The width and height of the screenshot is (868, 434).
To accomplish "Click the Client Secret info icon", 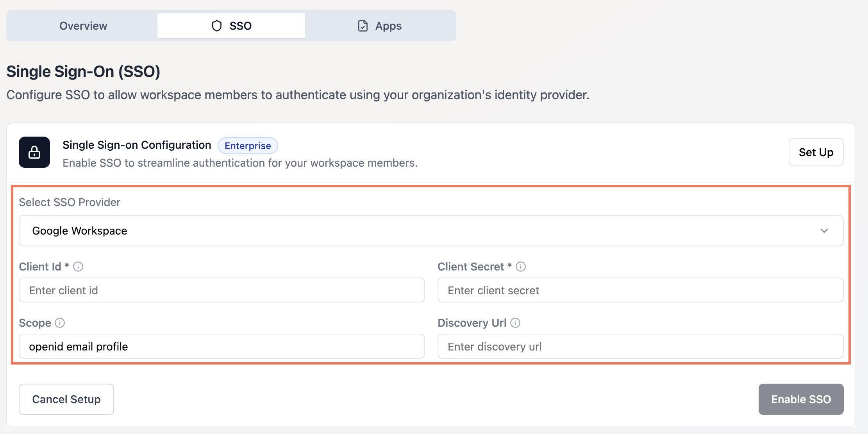I will pyautogui.click(x=521, y=267).
